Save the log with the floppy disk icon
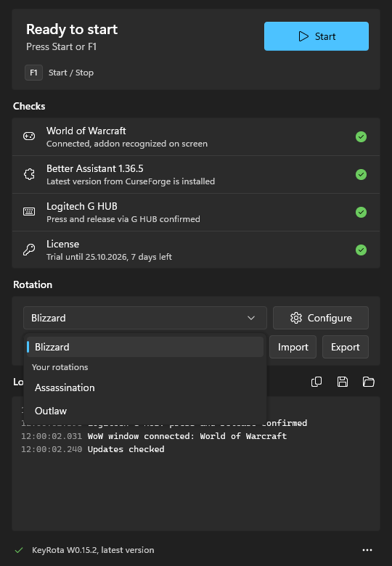392x566 pixels. click(343, 382)
